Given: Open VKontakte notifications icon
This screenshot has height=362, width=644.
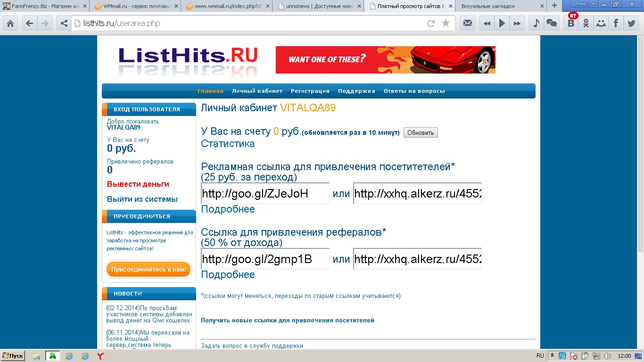Looking at the screenshot, I should click(x=571, y=23).
